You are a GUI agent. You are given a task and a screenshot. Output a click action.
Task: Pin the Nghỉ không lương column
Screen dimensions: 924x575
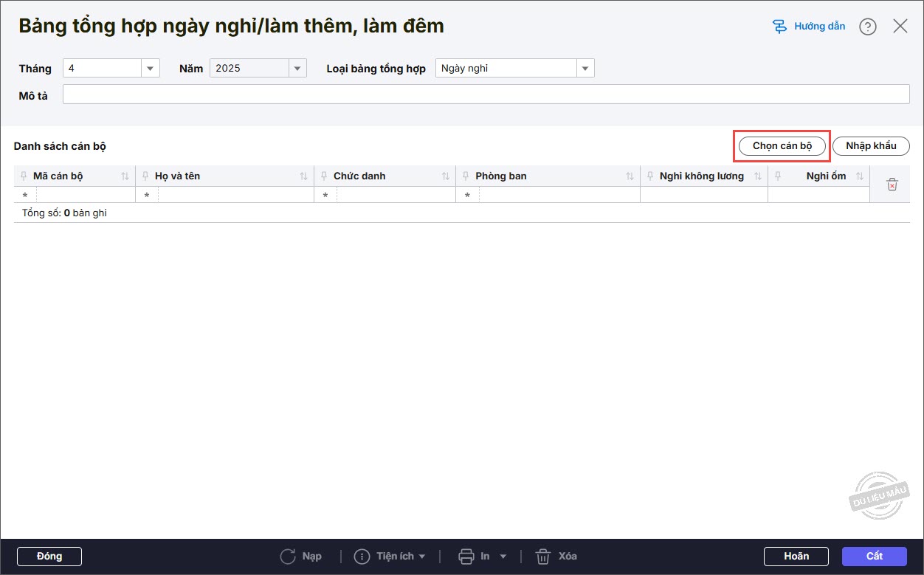(651, 176)
